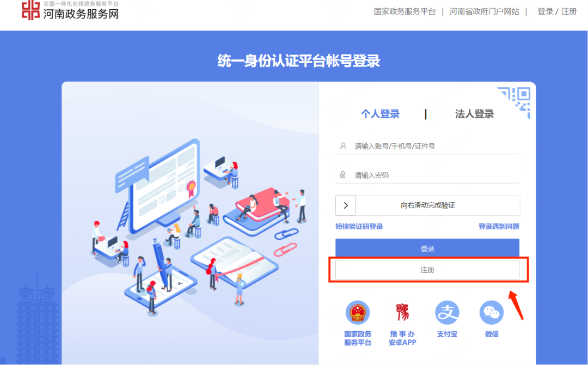Screen dimensions: 588x365
Task: Click the 注册 register button
Action: (427, 270)
